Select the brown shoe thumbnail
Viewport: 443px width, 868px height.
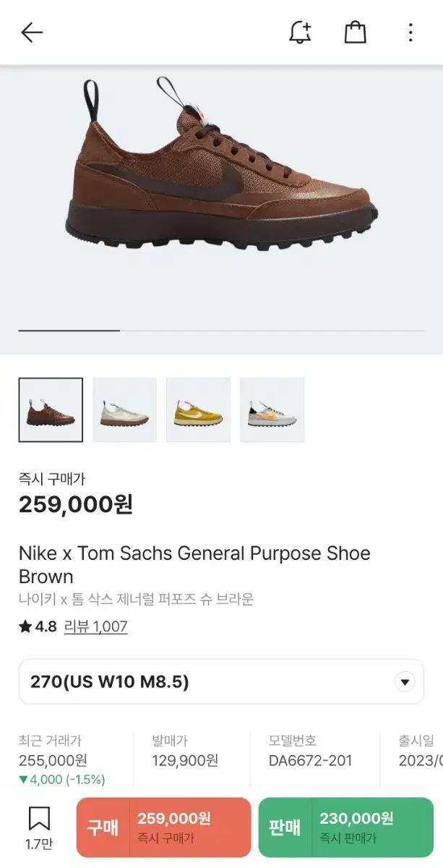[x=51, y=409]
